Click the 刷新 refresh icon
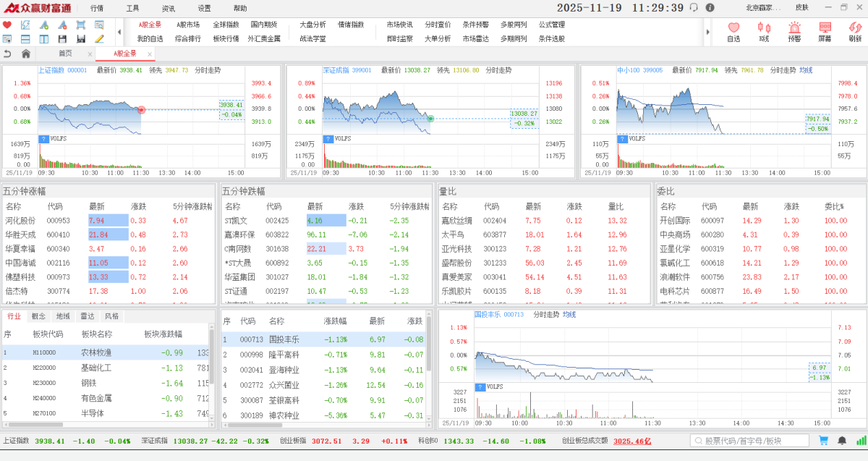This screenshot has width=868, height=461. [855, 31]
